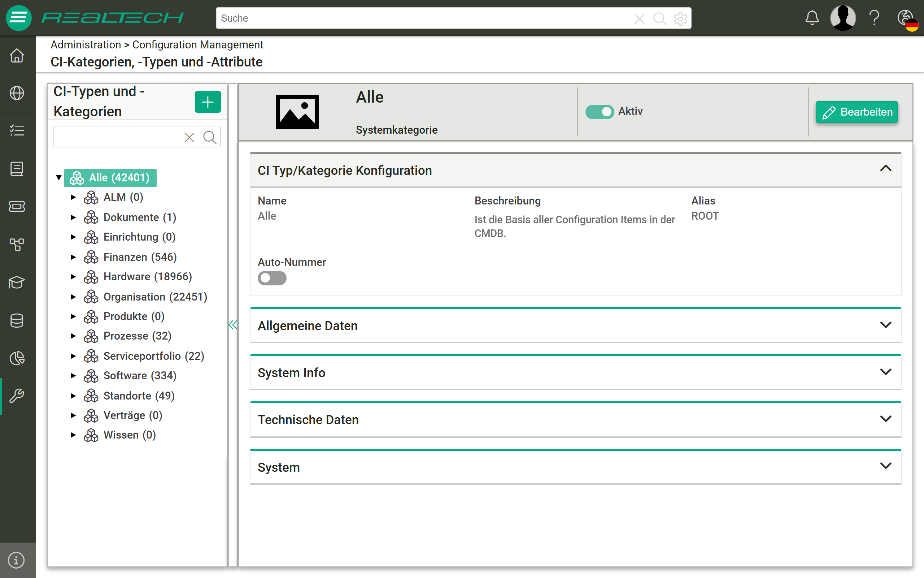Open the globe icon in sidebar
Image resolution: width=924 pixels, height=578 pixels.
(x=17, y=93)
